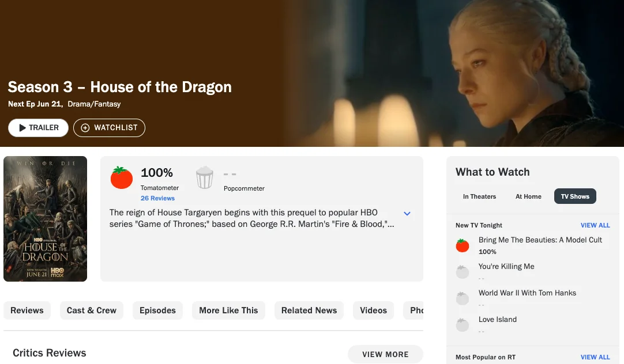Click the Drama/Fantasy genre text
The image size is (624, 364).
coord(94,104)
